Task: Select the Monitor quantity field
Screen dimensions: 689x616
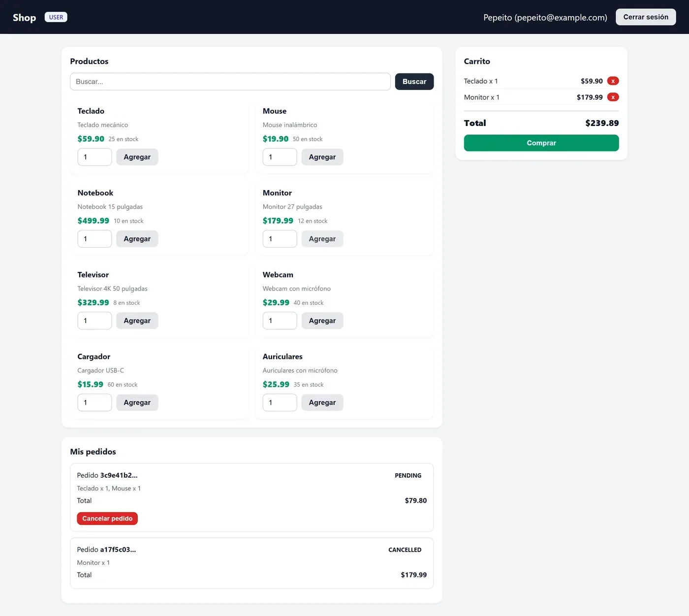Action: 280,239
